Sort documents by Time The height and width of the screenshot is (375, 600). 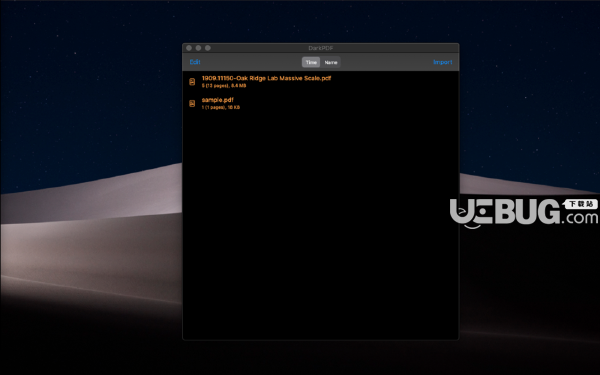(311, 62)
